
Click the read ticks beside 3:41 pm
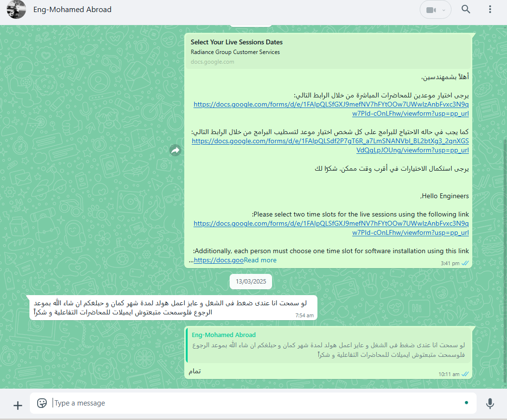coord(465,263)
